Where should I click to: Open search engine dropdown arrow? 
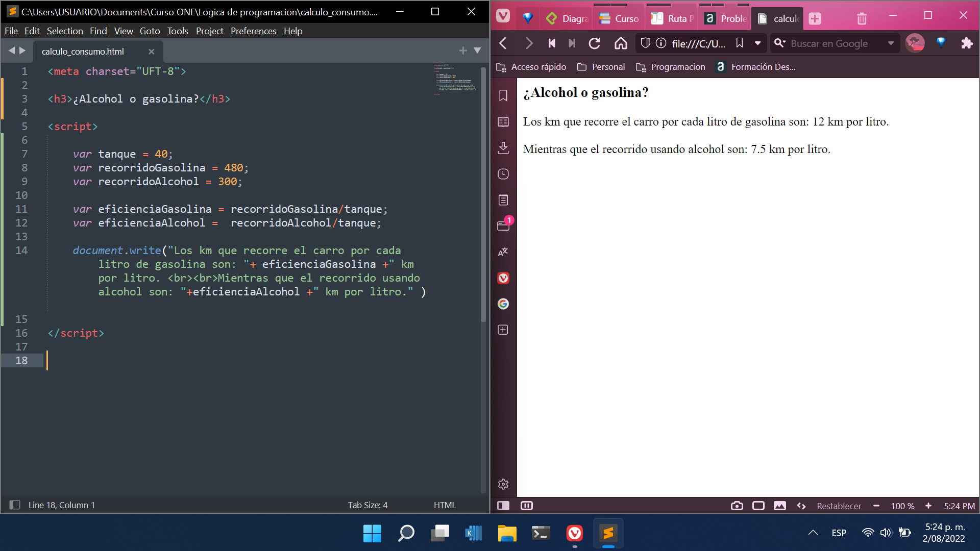tap(891, 43)
